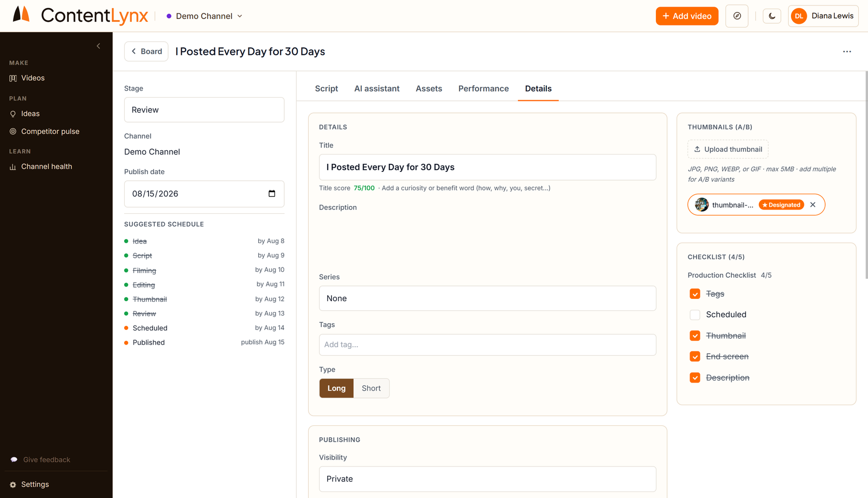Uncheck the Thumbnail checklist item

click(x=695, y=336)
